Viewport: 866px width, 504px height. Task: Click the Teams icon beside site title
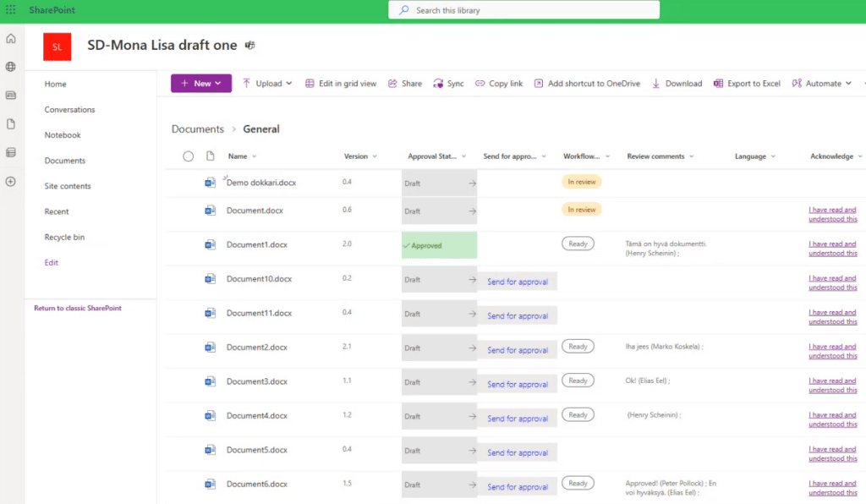click(x=250, y=46)
